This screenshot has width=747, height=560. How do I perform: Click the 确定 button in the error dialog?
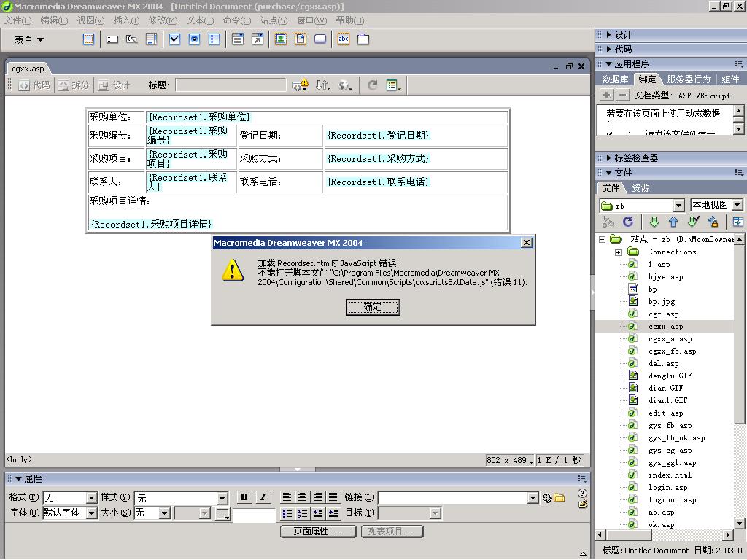click(x=372, y=307)
